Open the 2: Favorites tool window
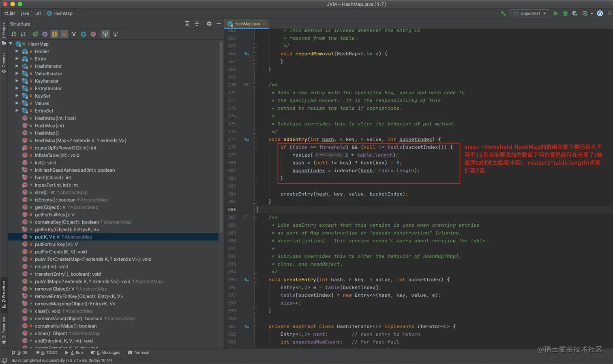Viewport: 613px width, 364px height. click(4, 330)
